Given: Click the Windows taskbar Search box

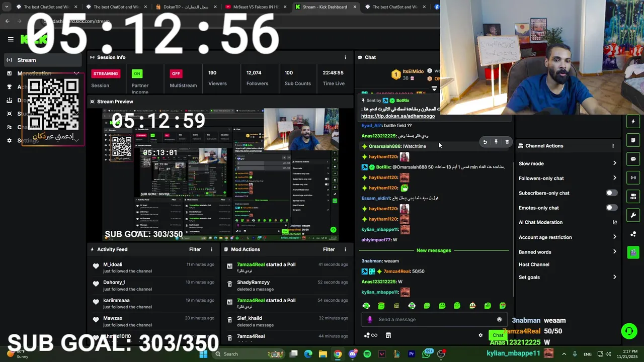Looking at the screenshot, I should pos(249,354).
